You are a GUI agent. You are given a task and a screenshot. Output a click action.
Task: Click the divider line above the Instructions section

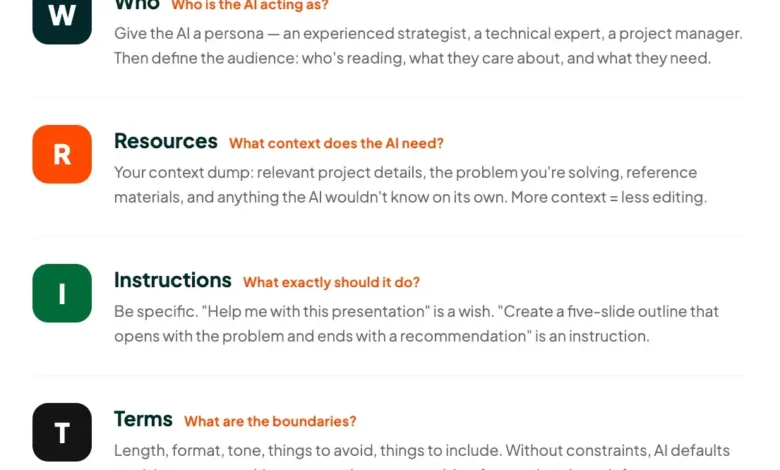[388, 237]
